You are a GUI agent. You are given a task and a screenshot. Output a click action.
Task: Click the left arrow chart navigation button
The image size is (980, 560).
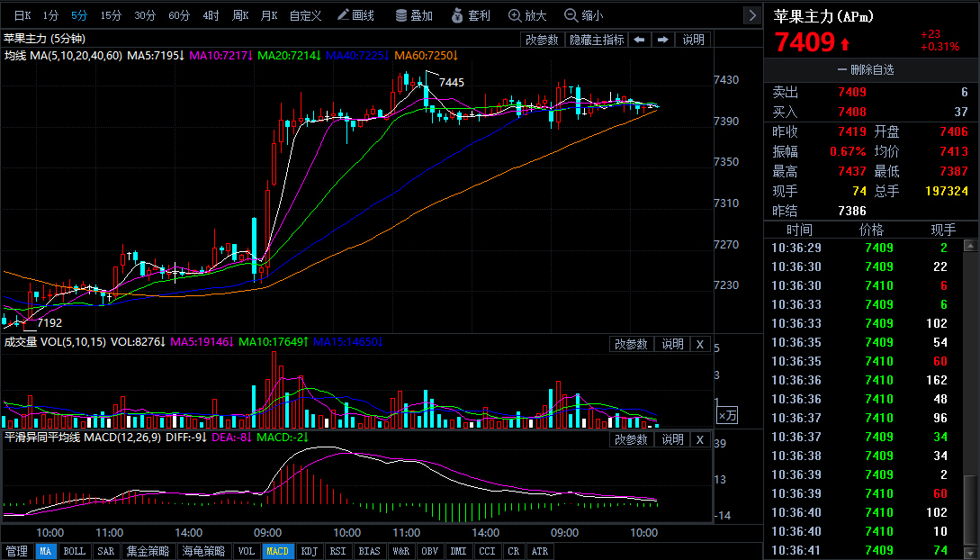(639, 40)
